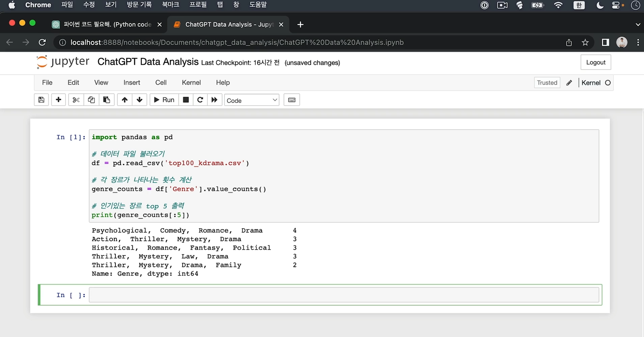Open the File menu in Jupyter

(x=47, y=83)
